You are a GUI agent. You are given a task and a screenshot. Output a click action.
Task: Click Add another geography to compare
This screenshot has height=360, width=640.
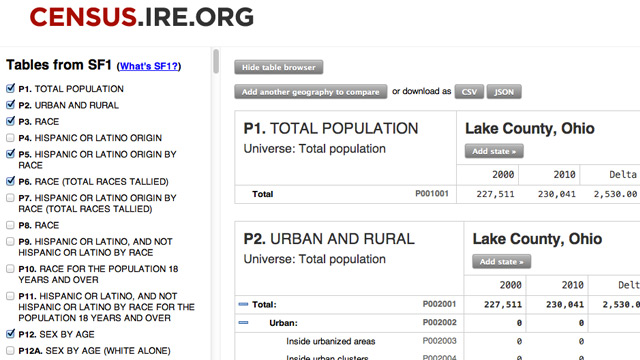point(311,92)
